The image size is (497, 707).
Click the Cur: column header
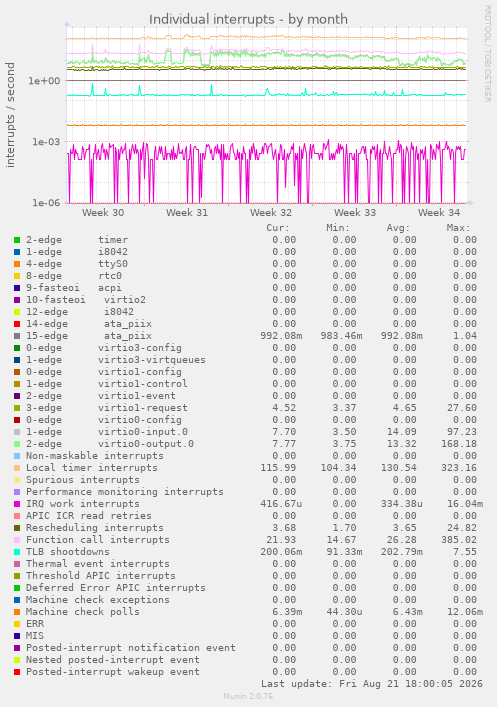click(278, 228)
